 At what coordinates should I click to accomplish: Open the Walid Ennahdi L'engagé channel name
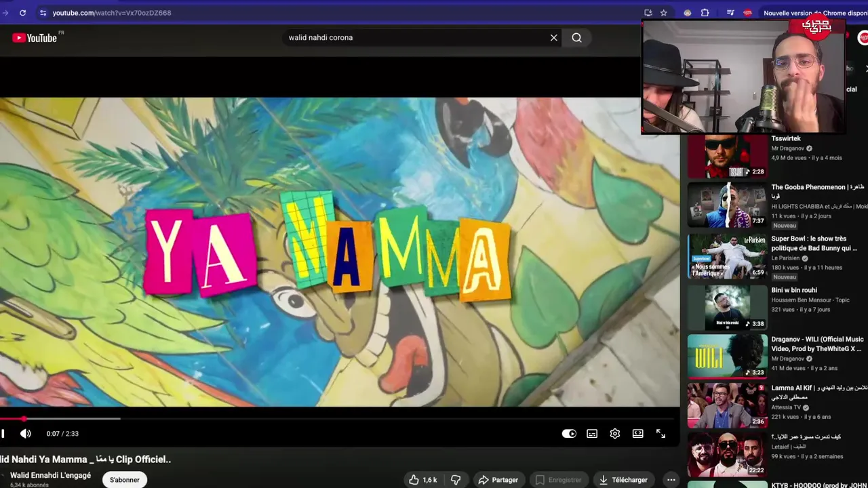tap(50, 476)
